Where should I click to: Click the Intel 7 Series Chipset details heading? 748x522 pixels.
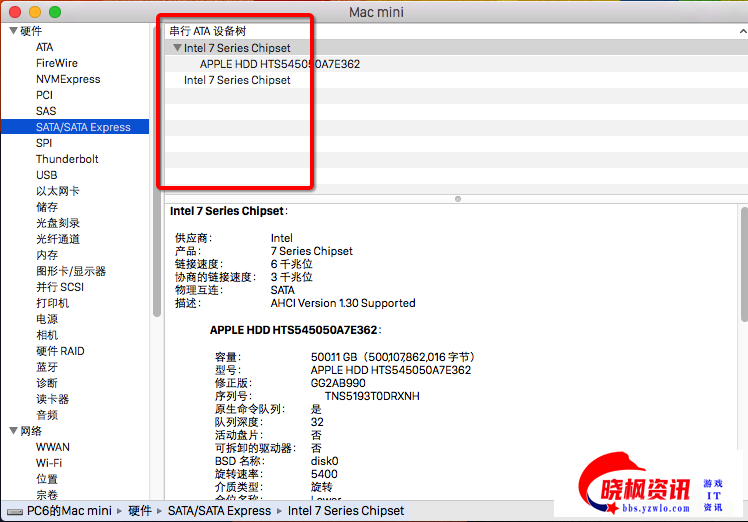coord(229,211)
